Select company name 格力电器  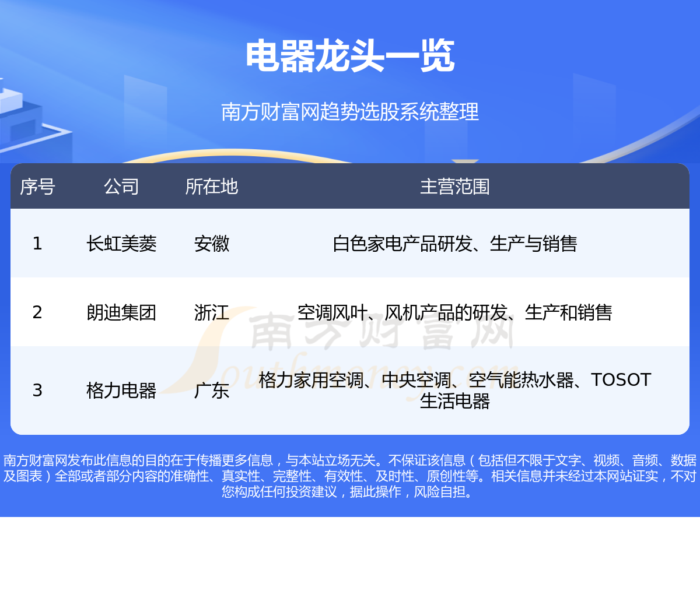tap(121, 390)
